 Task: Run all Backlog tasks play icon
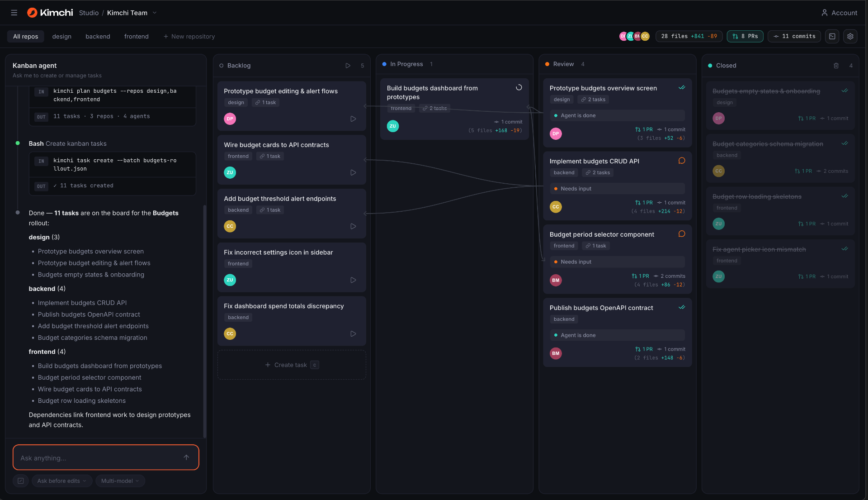348,66
